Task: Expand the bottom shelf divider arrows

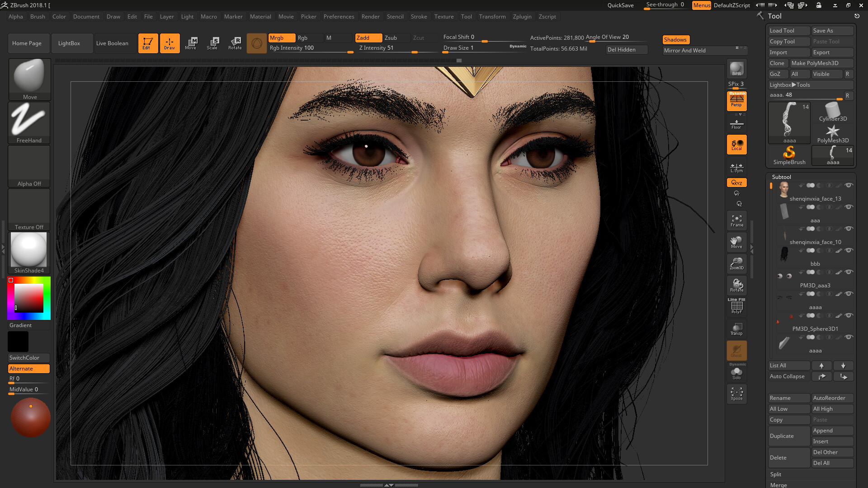Action: (x=389, y=485)
